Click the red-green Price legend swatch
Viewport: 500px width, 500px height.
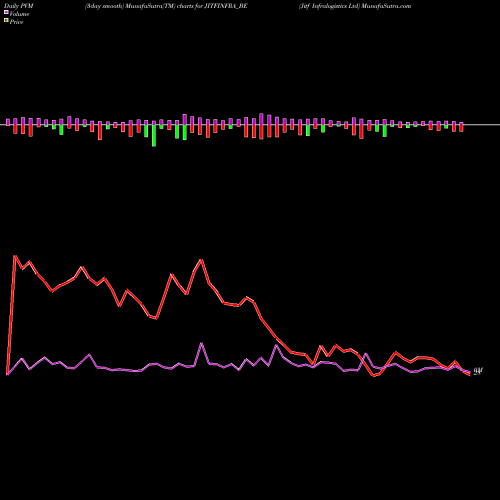(x=6, y=21)
